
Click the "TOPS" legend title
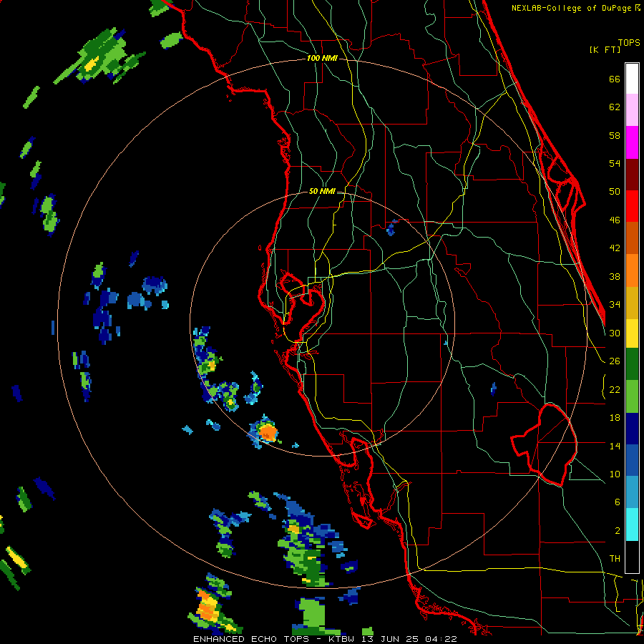coord(629,42)
